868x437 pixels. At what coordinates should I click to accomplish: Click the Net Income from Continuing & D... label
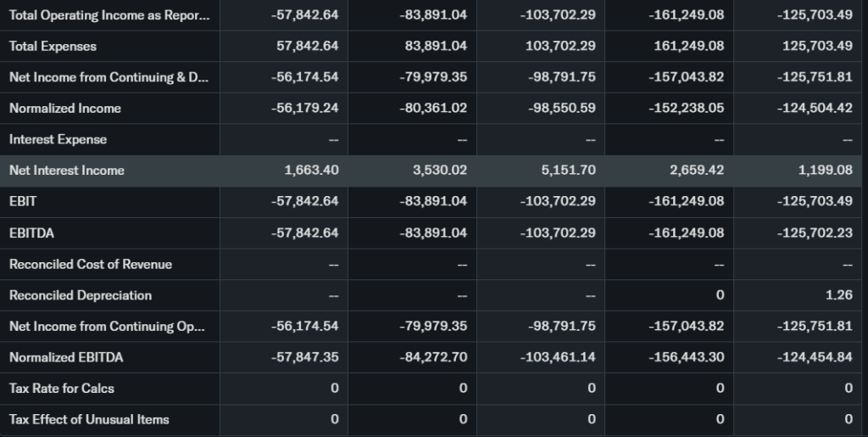pyautogui.click(x=108, y=77)
